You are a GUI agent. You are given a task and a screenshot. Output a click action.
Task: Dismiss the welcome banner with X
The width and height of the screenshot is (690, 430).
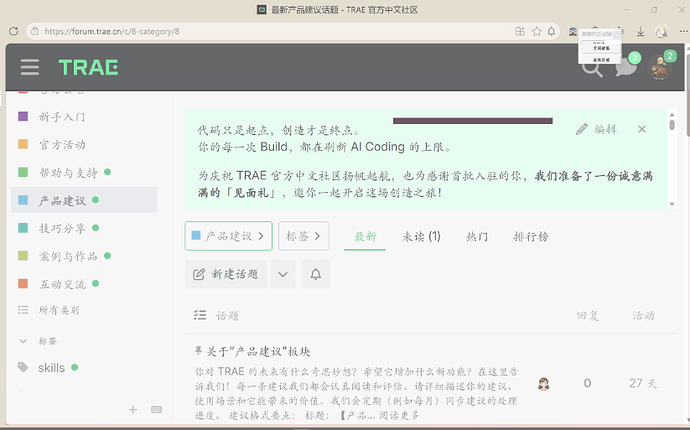pyautogui.click(x=642, y=129)
